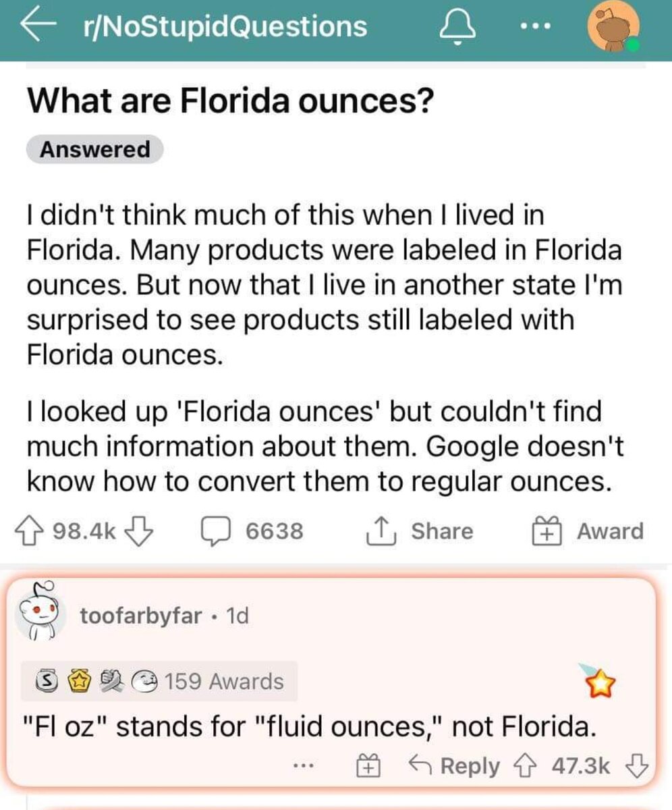Award the toofarbyfar comment with gift icon
This screenshot has width=672, height=810.
[x=366, y=767]
